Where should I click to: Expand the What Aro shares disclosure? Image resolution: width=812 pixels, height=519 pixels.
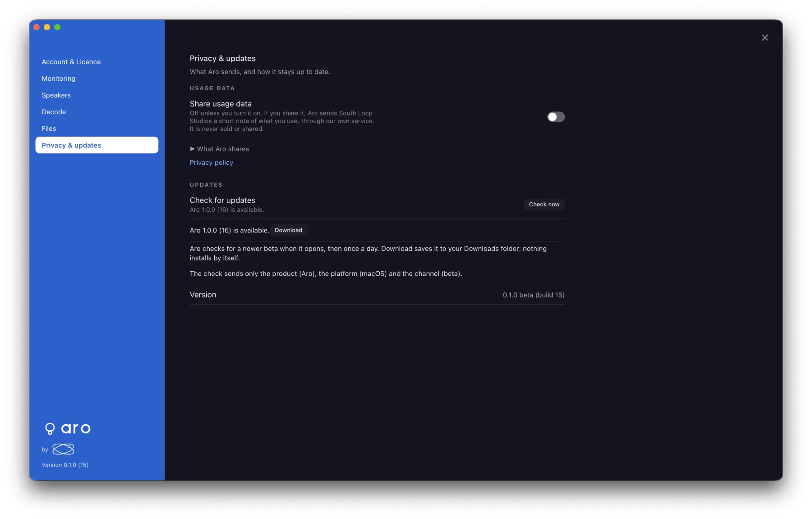pyautogui.click(x=220, y=149)
